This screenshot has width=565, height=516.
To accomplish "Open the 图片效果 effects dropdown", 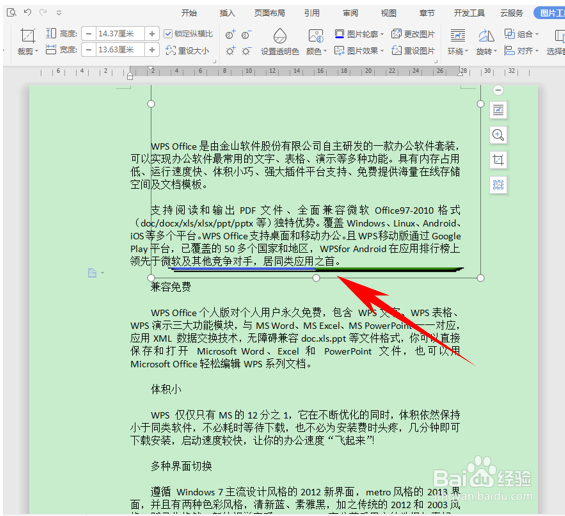I will tap(359, 50).
